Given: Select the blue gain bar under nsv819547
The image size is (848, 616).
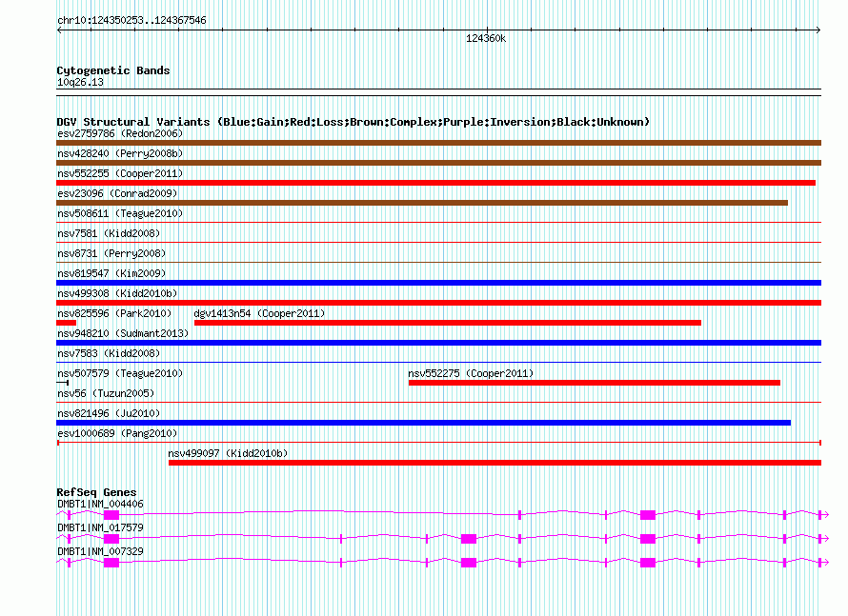Looking at the screenshot, I should click(x=438, y=283).
